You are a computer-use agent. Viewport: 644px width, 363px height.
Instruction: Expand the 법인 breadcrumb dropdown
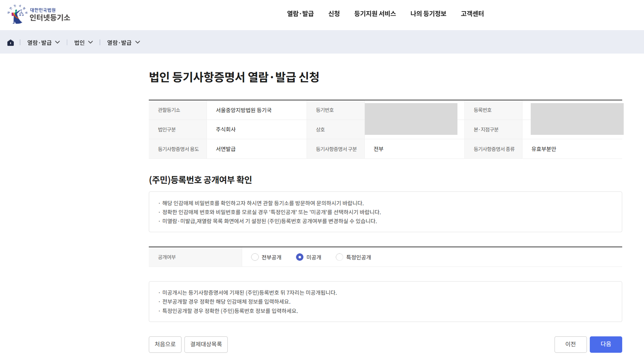pos(83,42)
